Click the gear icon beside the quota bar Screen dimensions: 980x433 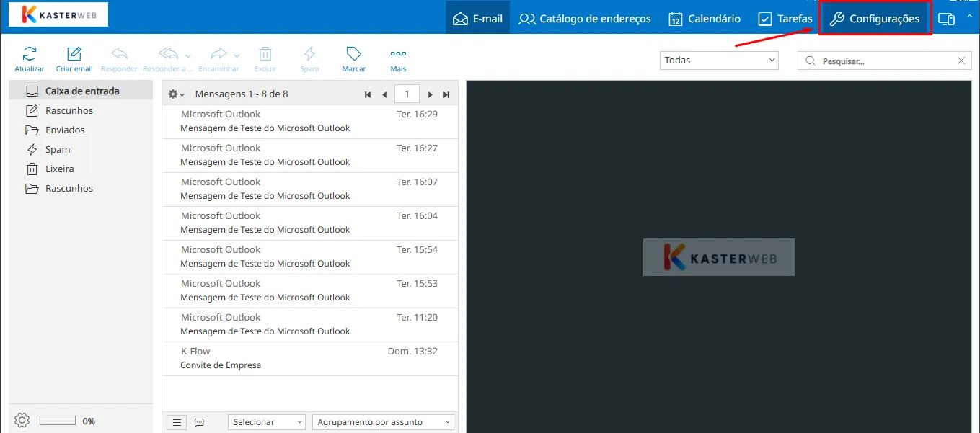tap(22, 420)
